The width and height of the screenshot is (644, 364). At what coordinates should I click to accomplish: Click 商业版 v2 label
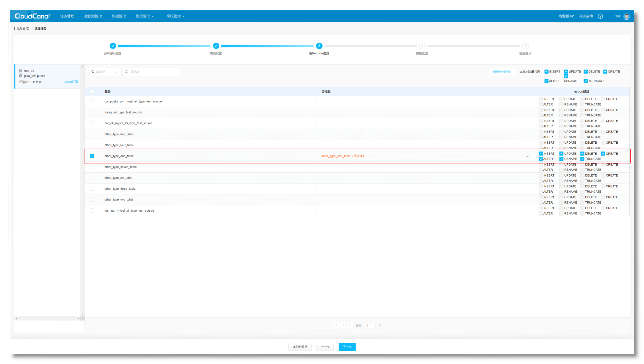coord(566,16)
